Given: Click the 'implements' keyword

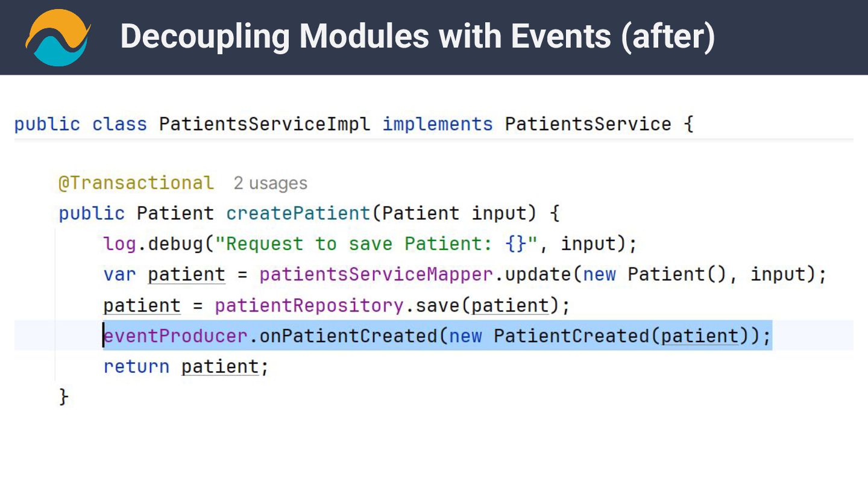Looking at the screenshot, I should [x=438, y=124].
